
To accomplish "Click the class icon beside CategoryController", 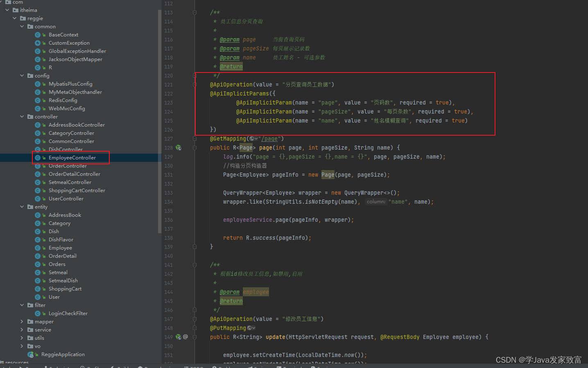I will click(x=38, y=133).
